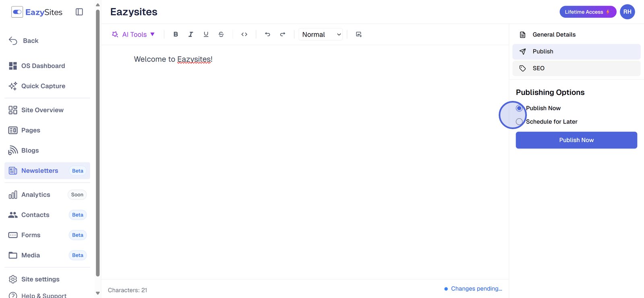Viewport: 644px width, 298px height.
Task: Click the Lifetime Access button
Action: tap(588, 12)
